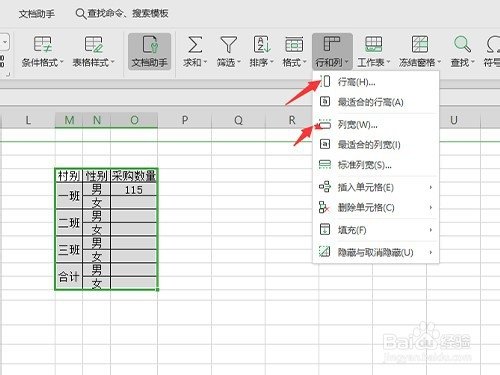Expand the 表格样式 dropdown arrow
The width and height of the screenshot is (500, 375).
[x=112, y=62]
